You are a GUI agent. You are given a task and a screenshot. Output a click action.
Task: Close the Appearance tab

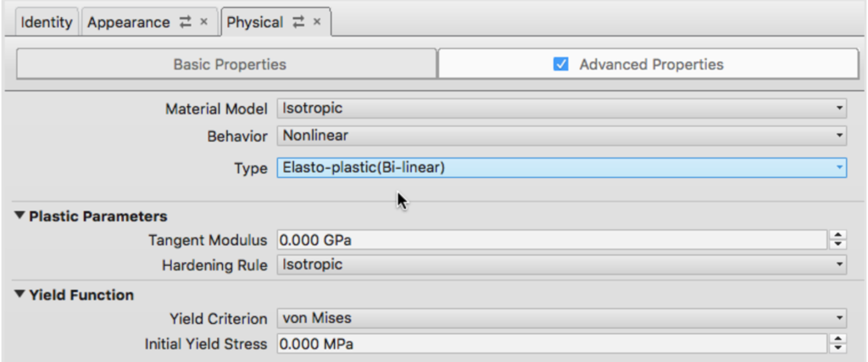pyautogui.click(x=203, y=23)
